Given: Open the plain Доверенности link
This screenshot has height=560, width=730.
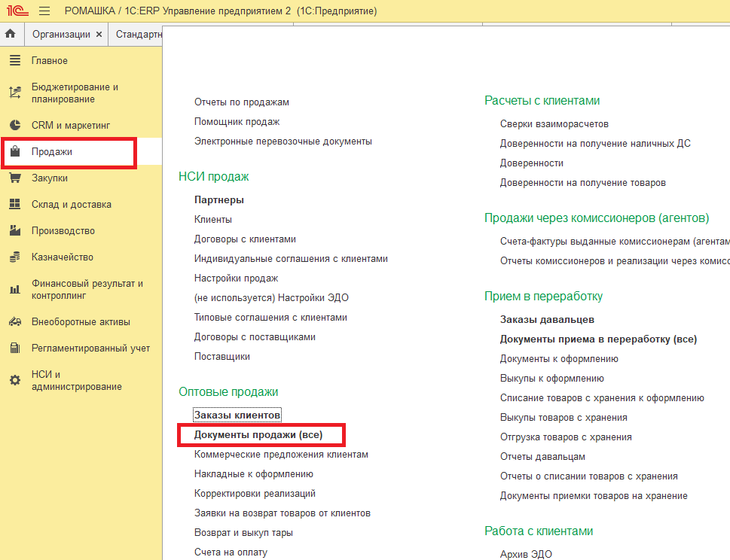Looking at the screenshot, I should pyautogui.click(x=532, y=163).
